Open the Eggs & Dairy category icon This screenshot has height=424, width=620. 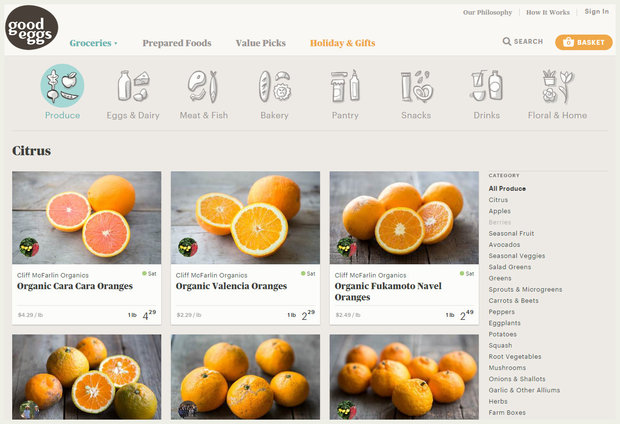pyautogui.click(x=133, y=87)
